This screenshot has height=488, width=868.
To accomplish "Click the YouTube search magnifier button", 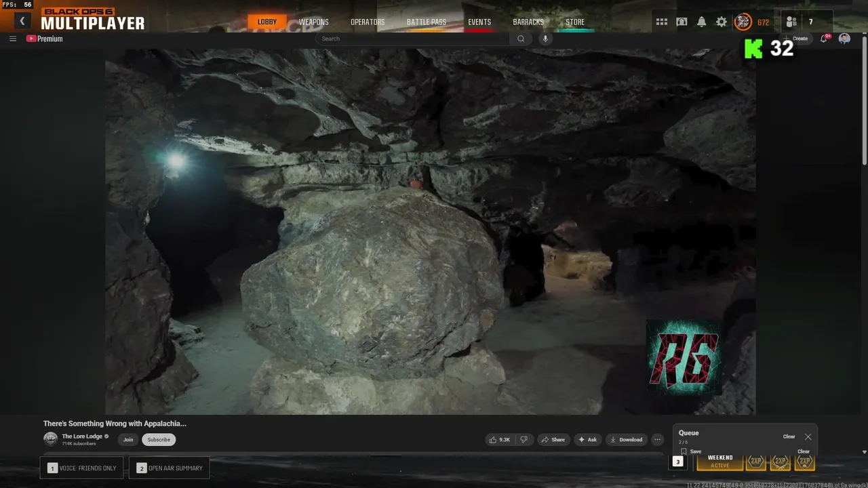I will (x=521, y=39).
